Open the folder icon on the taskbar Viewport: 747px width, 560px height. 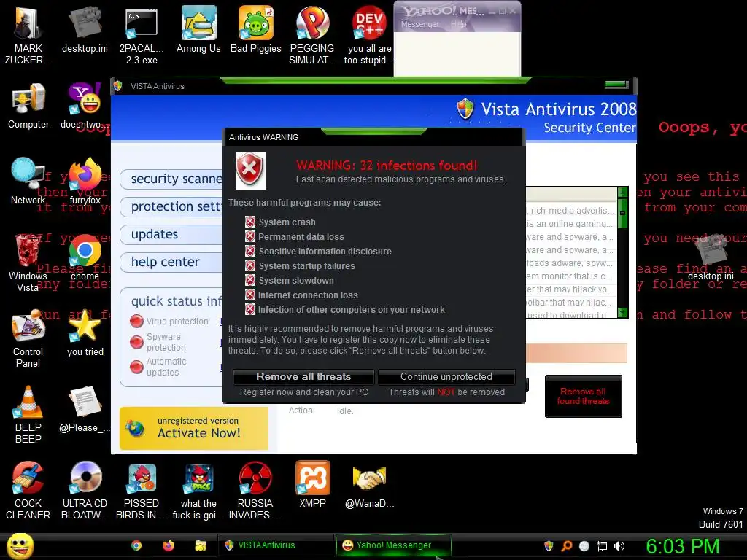200,545
